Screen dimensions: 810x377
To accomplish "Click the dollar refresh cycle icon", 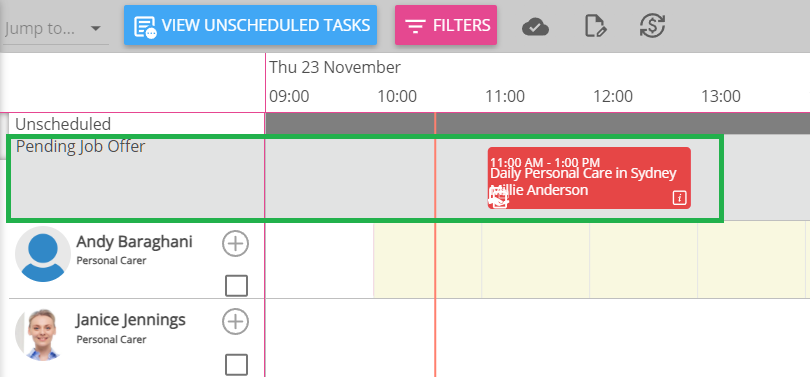I will (652, 26).
